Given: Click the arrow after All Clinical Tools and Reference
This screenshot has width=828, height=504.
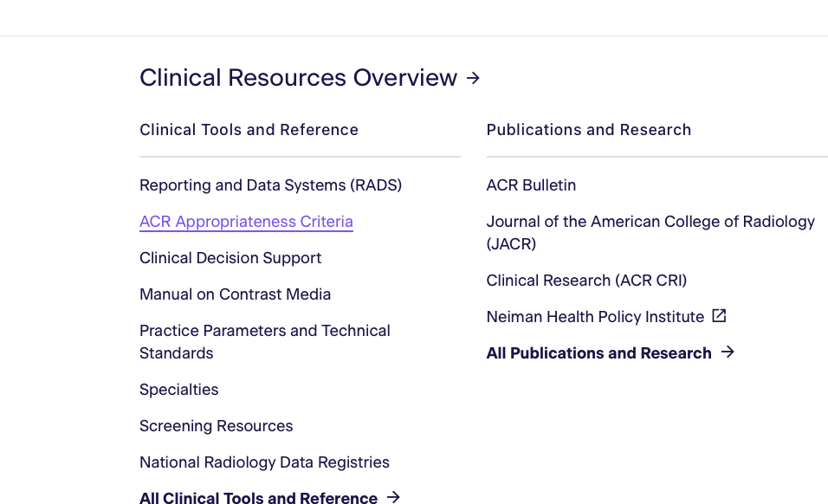Looking at the screenshot, I should click(x=393, y=497).
